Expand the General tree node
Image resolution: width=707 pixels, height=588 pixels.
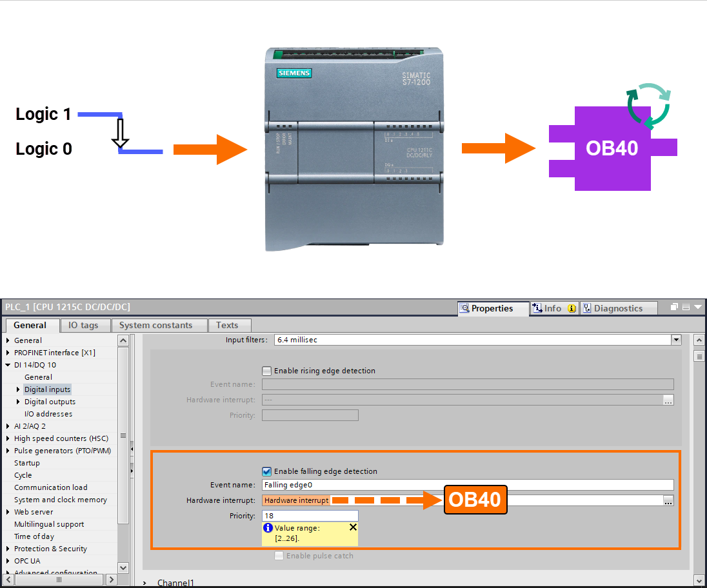pyautogui.click(x=8, y=340)
